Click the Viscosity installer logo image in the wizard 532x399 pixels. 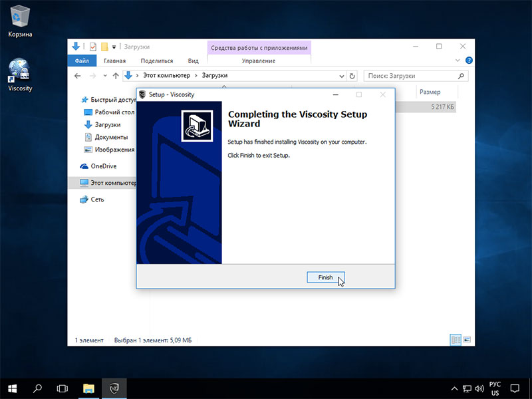197,126
